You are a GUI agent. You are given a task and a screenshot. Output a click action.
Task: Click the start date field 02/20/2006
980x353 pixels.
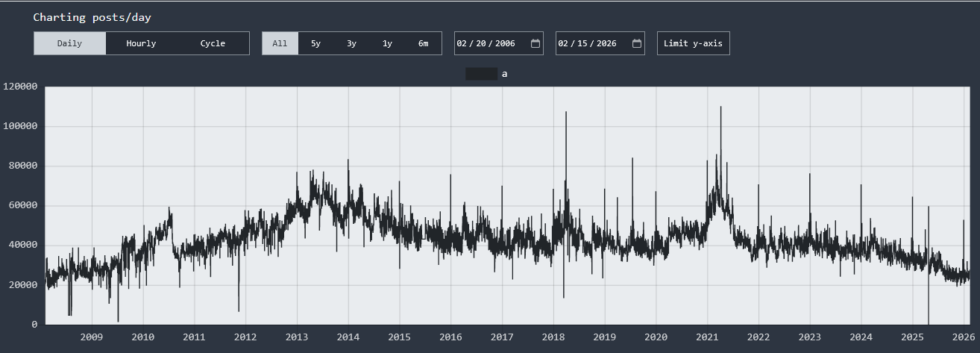click(x=499, y=43)
